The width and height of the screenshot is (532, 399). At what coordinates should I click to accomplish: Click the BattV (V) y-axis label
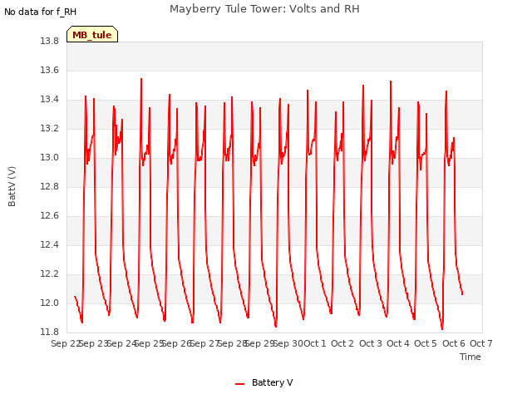12,186
